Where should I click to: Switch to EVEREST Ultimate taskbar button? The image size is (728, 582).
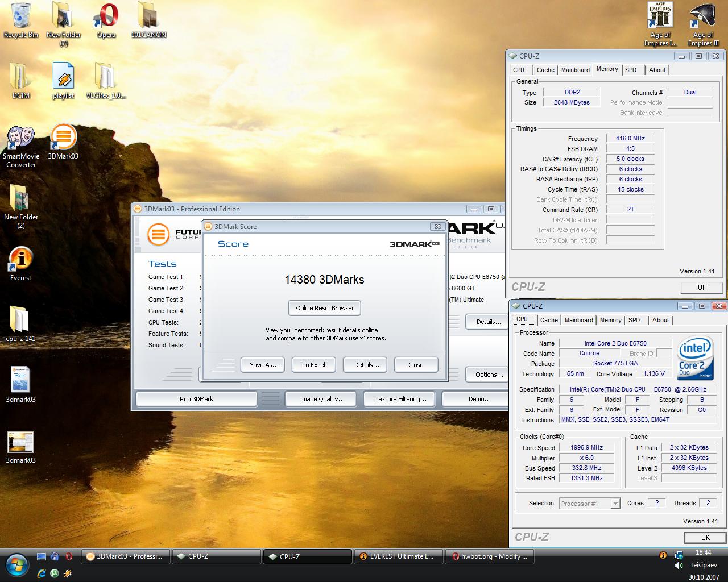point(398,556)
